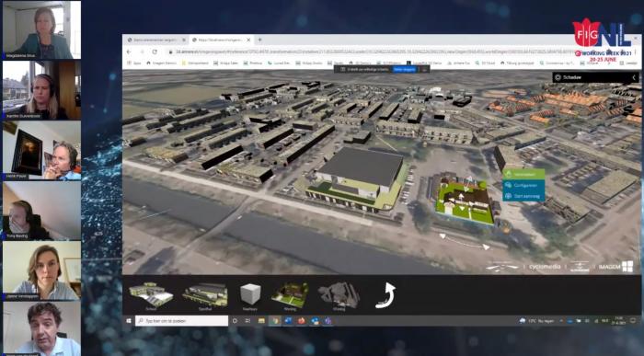Click the rotate arrow below selected building
644x356 pixels.
tap(465, 242)
